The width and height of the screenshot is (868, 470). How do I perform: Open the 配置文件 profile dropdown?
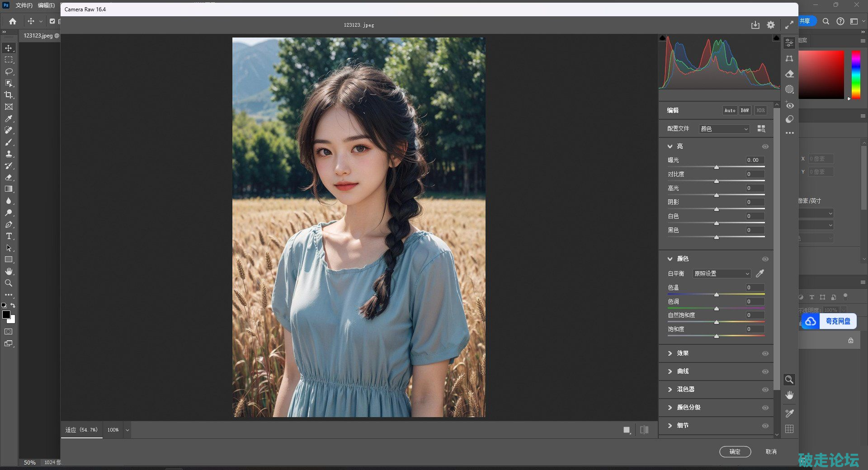(724, 129)
